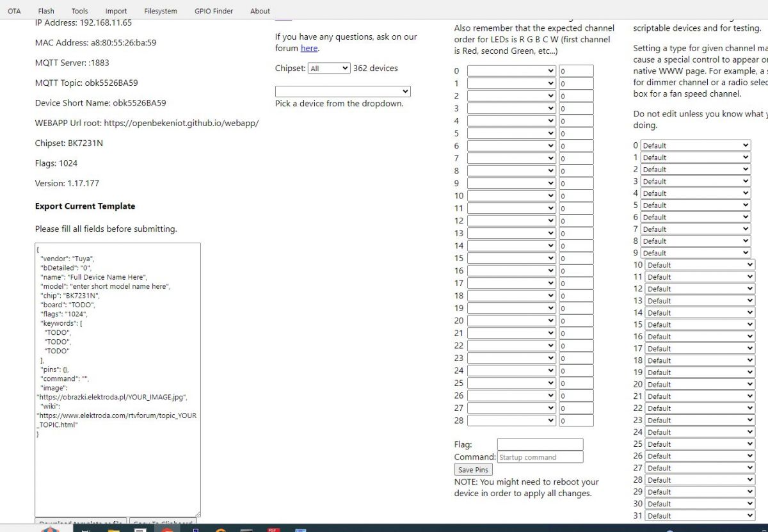Open the Chipset filter dropdown
768x532 pixels.
[329, 69]
